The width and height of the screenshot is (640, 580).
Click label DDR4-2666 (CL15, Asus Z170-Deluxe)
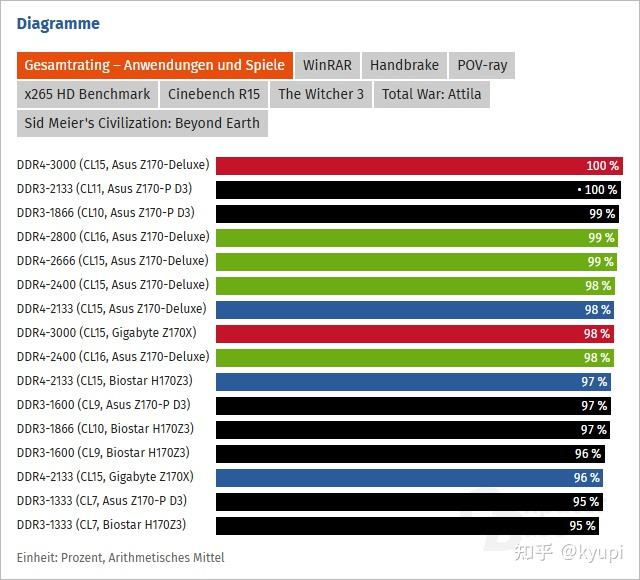click(113, 261)
